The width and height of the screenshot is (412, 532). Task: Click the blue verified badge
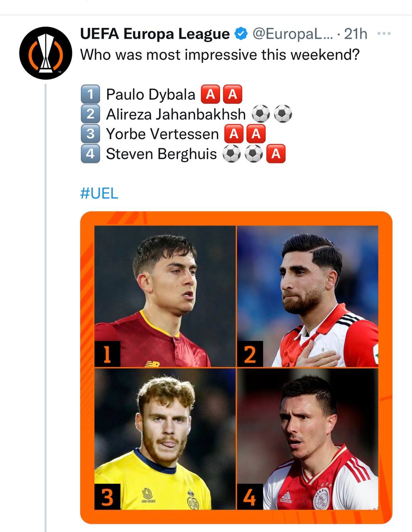[241, 34]
